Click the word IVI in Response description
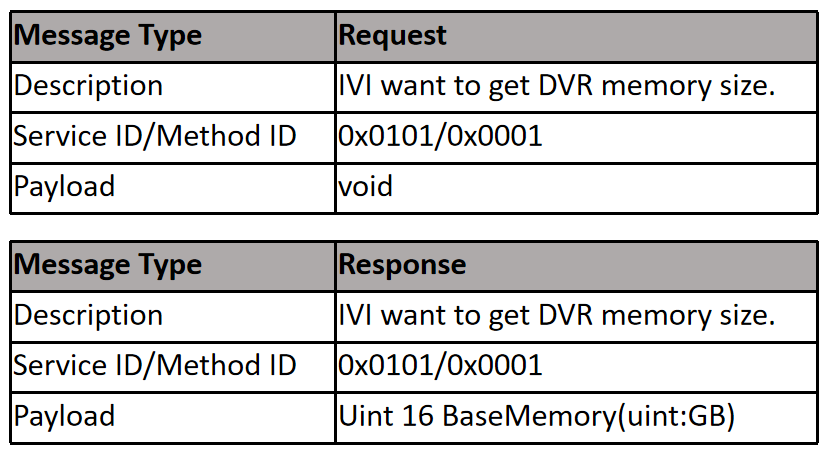The width and height of the screenshot is (826, 455). click(x=355, y=314)
